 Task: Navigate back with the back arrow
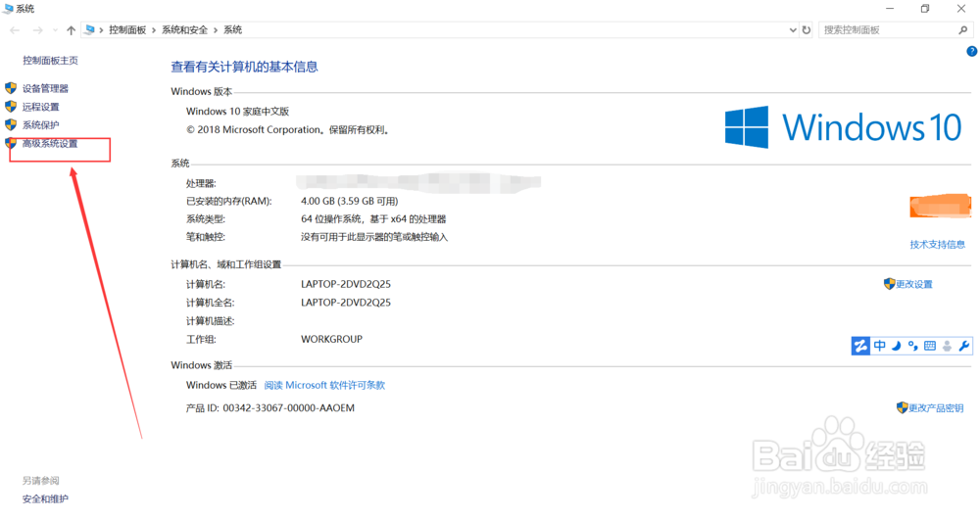[15, 30]
